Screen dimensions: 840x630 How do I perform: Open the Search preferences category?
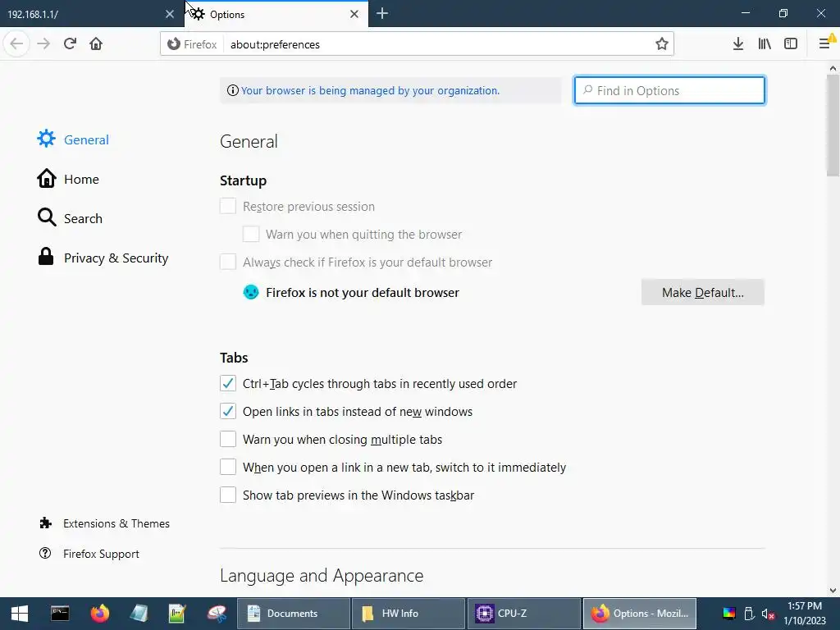tap(70, 218)
